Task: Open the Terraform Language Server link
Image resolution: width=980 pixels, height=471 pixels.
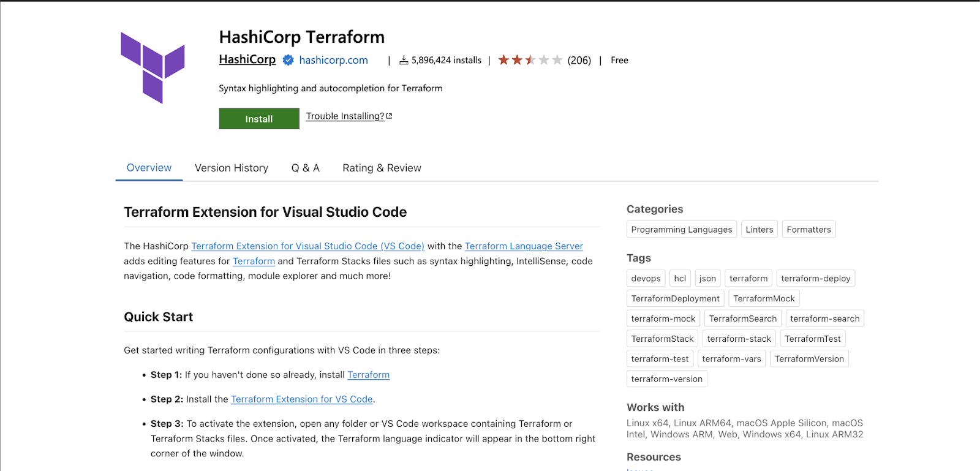Action: 524,246
